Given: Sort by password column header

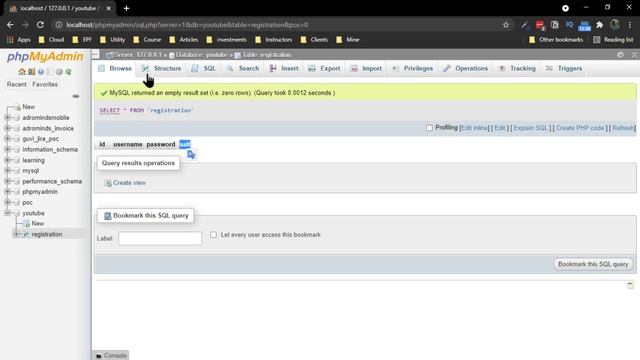Looking at the screenshot, I should (161, 144).
